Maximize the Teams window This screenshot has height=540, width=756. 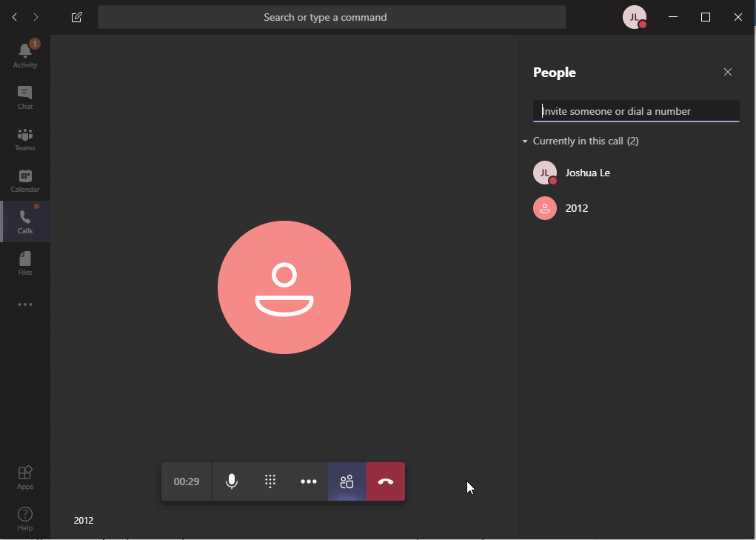[706, 17]
